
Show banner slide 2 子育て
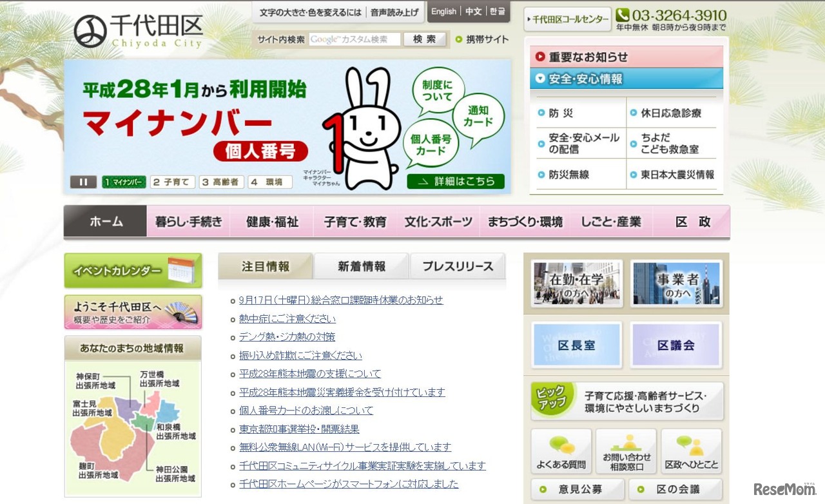173,182
